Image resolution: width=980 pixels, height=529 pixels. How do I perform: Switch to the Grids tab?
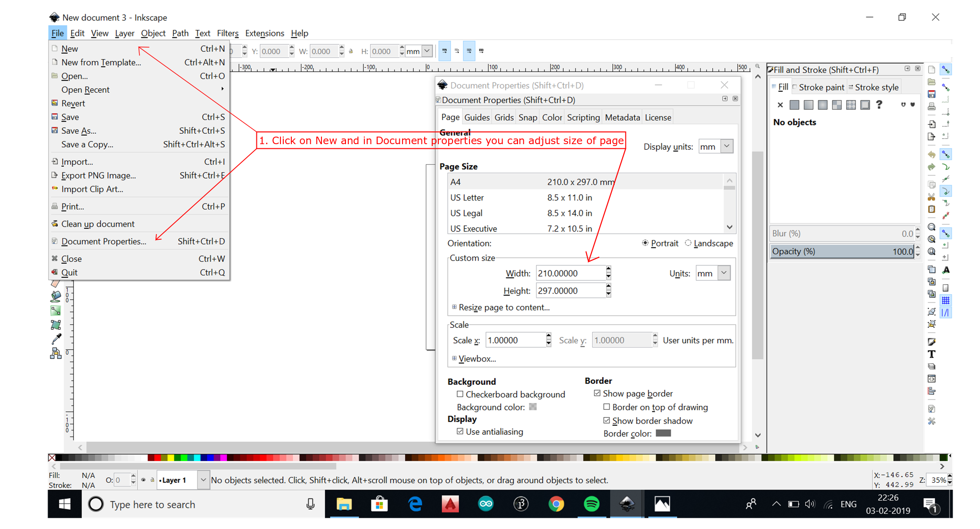pyautogui.click(x=503, y=117)
